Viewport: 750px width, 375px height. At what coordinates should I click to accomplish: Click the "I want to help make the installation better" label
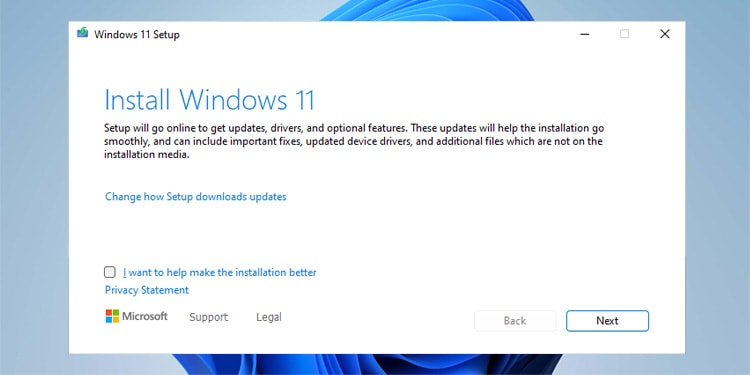pos(220,273)
